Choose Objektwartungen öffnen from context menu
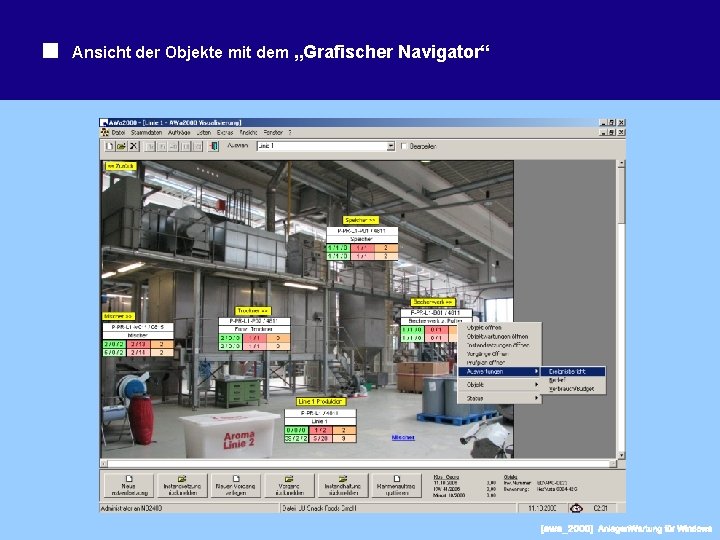 [500, 336]
